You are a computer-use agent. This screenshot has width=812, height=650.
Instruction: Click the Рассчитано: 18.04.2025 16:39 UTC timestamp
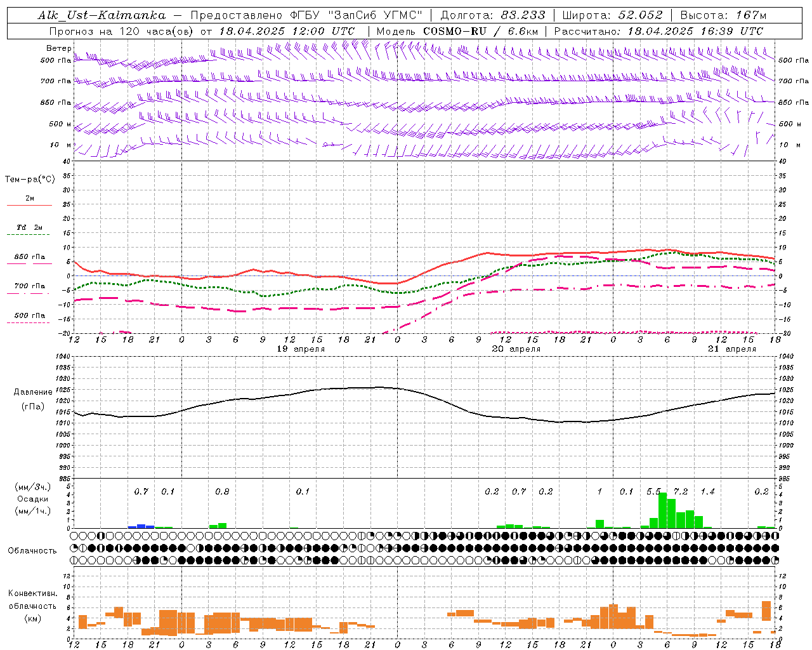(658, 31)
